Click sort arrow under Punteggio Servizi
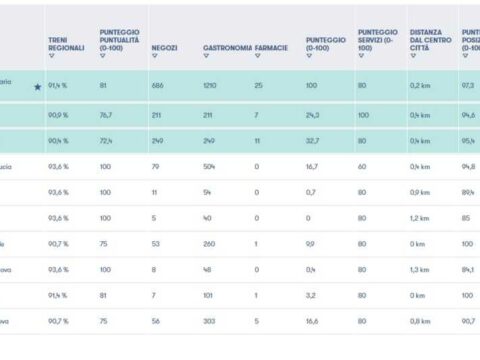 361,56
